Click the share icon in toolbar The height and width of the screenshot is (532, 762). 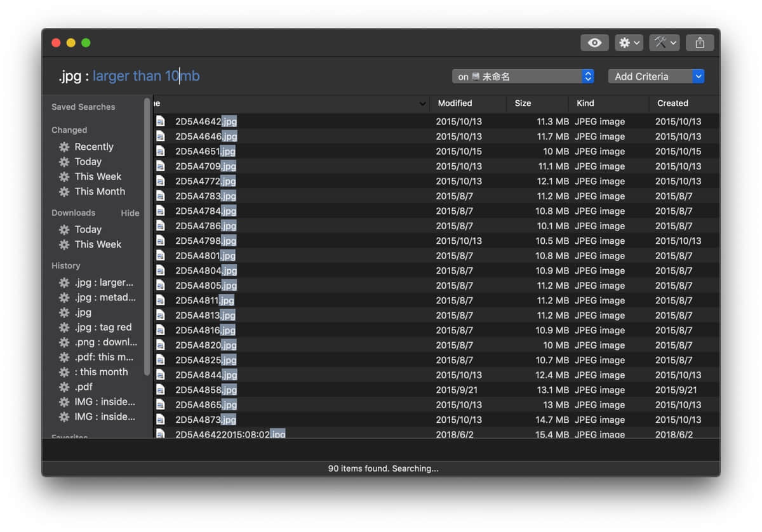699,43
